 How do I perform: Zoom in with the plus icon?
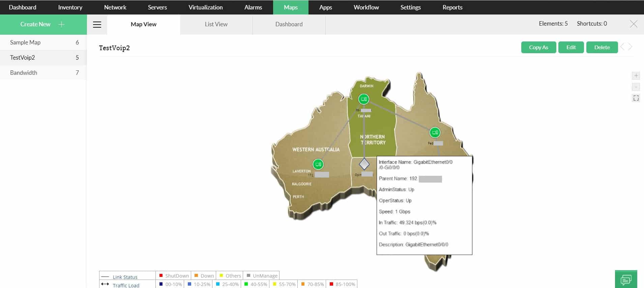pos(636,76)
